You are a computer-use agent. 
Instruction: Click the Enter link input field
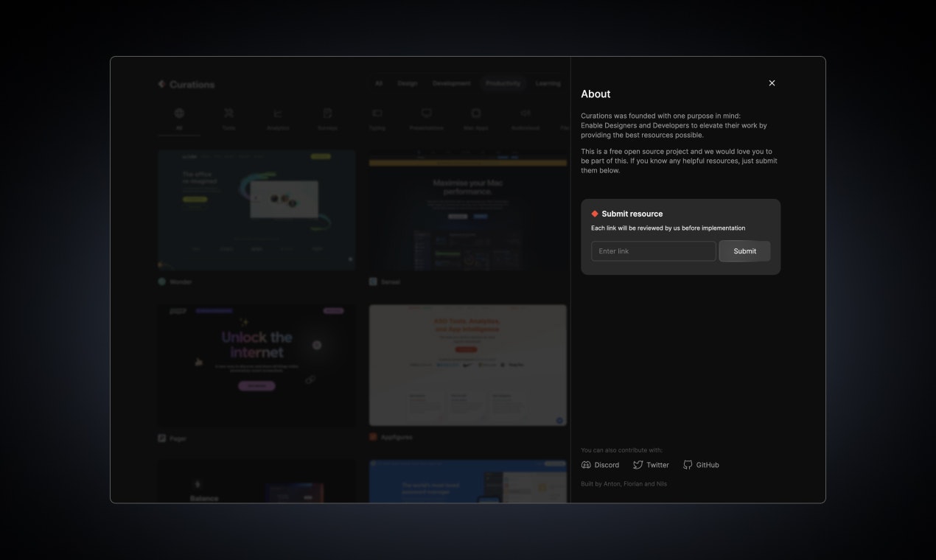654,251
